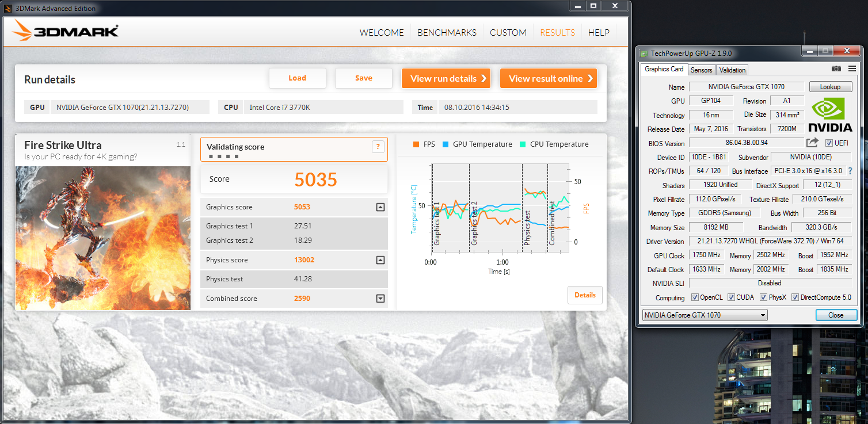
Task: Collapse the Graphics score section
Action: pos(380,207)
